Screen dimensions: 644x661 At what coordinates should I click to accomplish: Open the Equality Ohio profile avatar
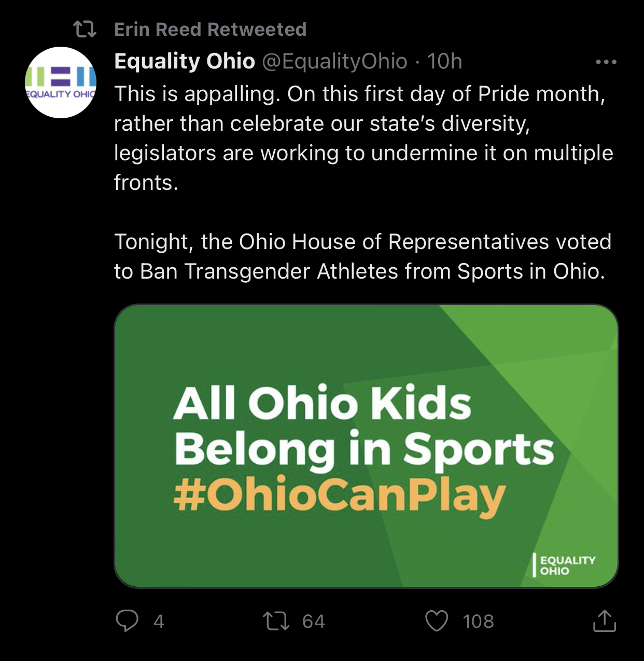pos(61,82)
